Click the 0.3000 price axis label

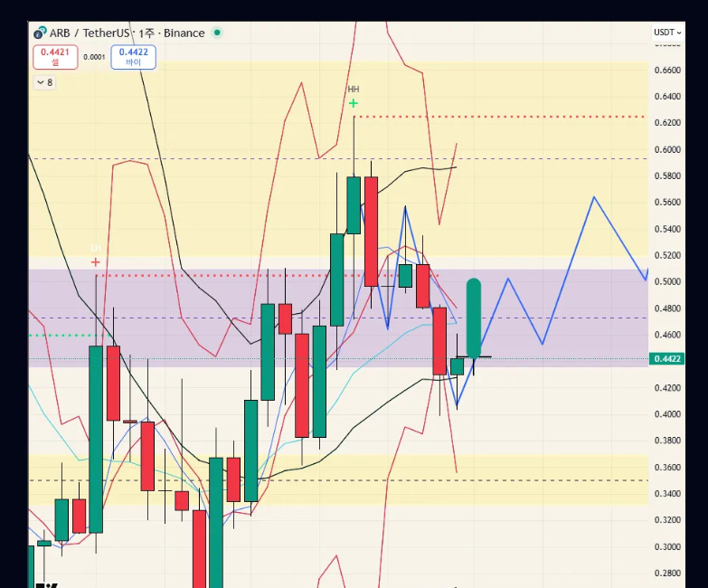click(x=667, y=546)
